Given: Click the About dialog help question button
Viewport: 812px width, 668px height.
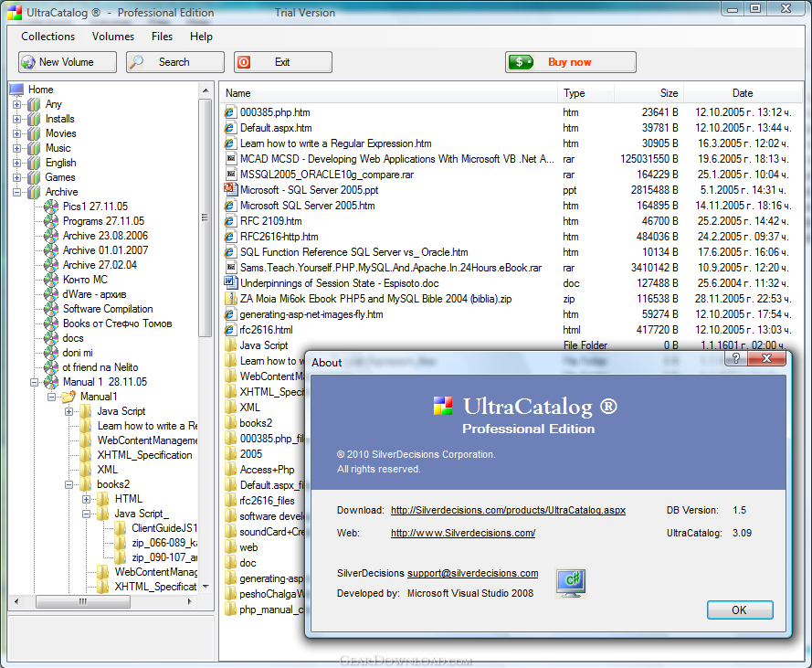Looking at the screenshot, I should pyautogui.click(x=736, y=358).
